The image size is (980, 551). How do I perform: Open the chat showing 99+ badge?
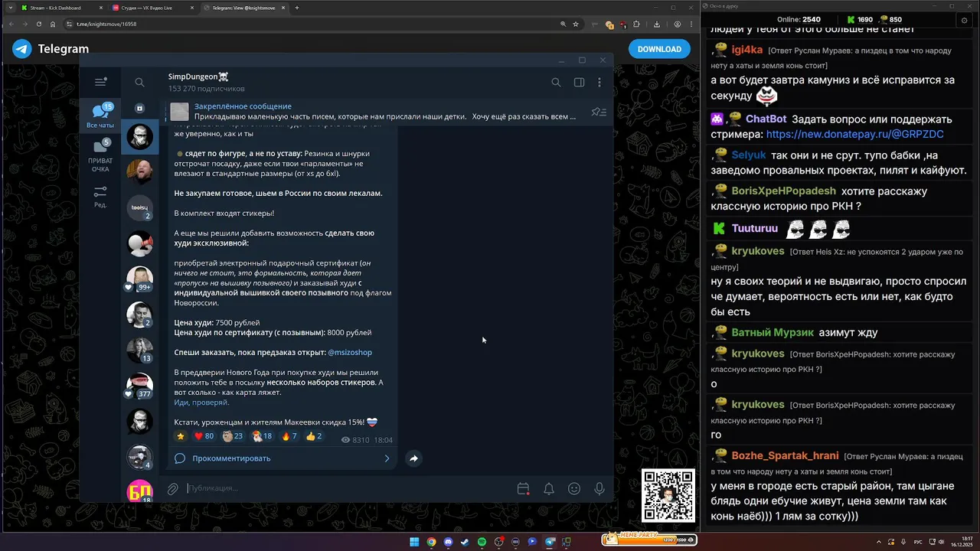(x=139, y=279)
